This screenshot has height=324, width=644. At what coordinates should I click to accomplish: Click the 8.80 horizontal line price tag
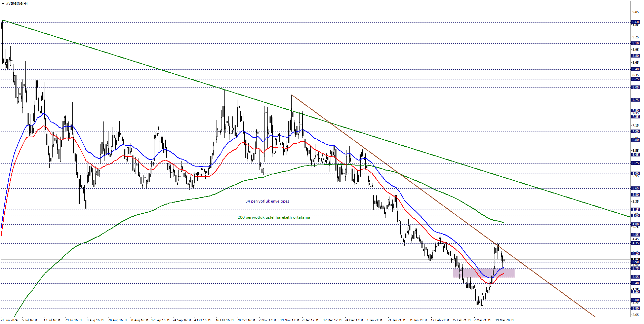(636, 56)
